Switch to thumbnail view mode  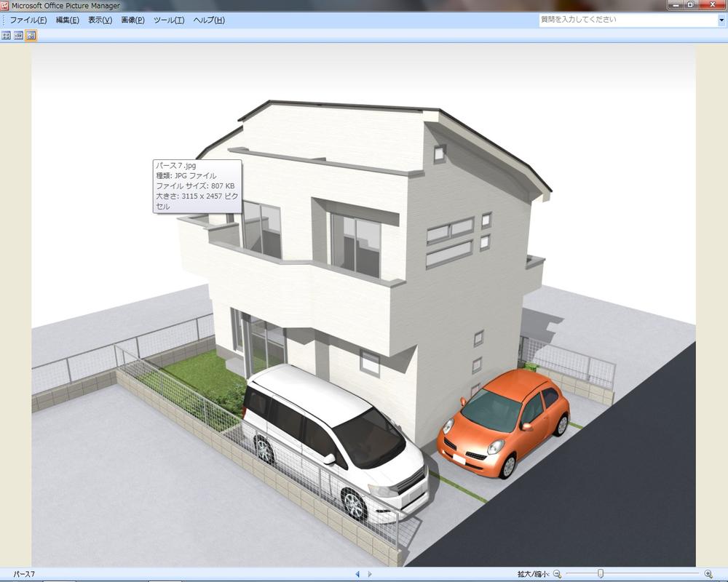coord(6,36)
